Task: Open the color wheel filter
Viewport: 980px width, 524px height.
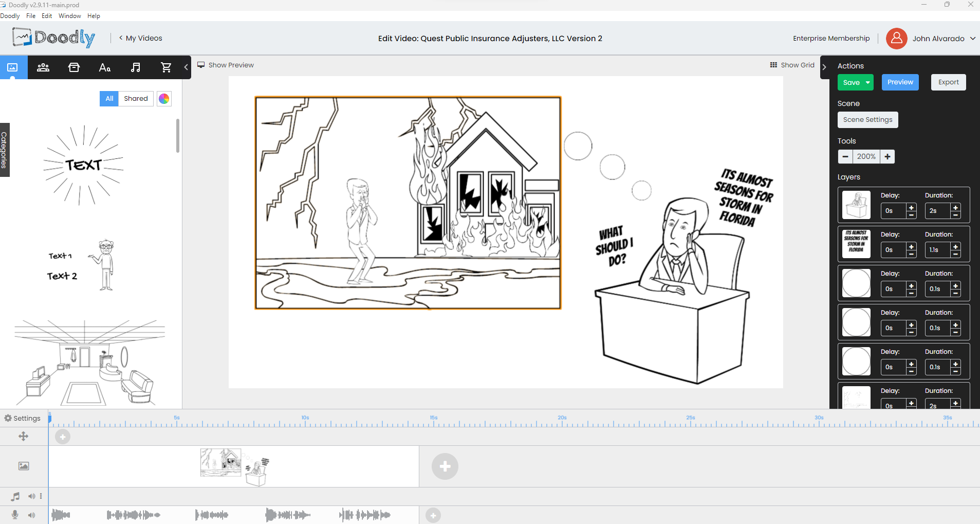Action: pyautogui.click(x=164, y=99)
